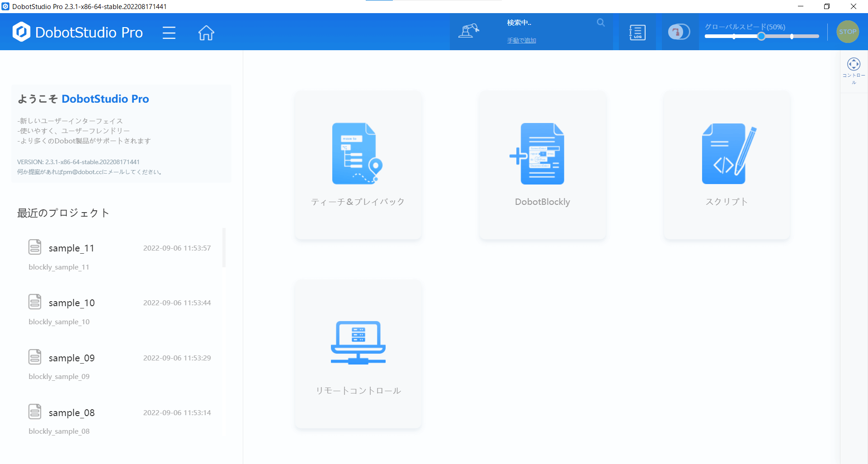Image resolution: width=868 pixels, height=464 pixels.
Task: Open the LOG panel icon
Action: (637, 32)
